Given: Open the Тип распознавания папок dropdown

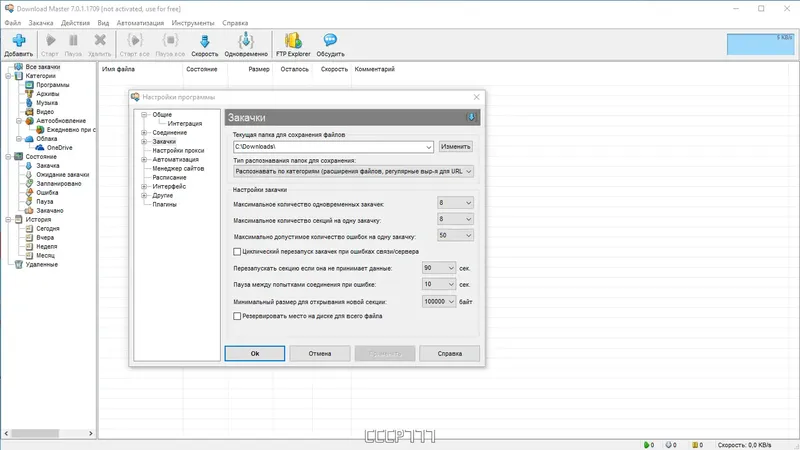Looking at the screenshot, I should [x=468, y=171].
